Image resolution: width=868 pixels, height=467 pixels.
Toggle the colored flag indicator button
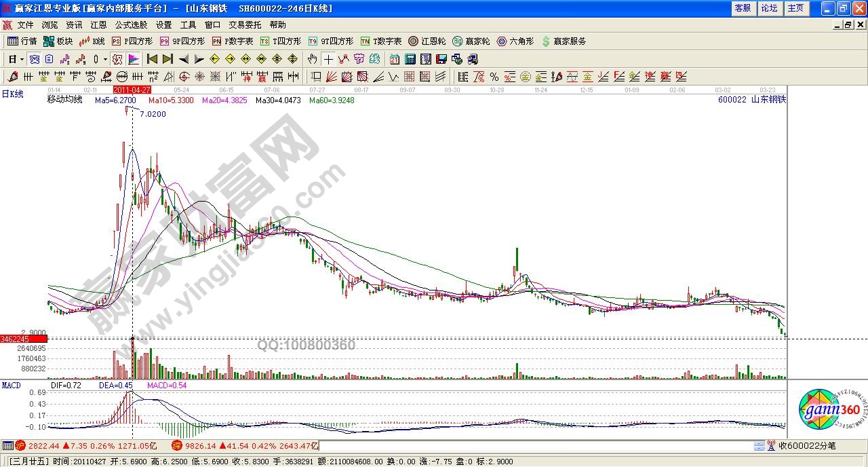[134, 59]
